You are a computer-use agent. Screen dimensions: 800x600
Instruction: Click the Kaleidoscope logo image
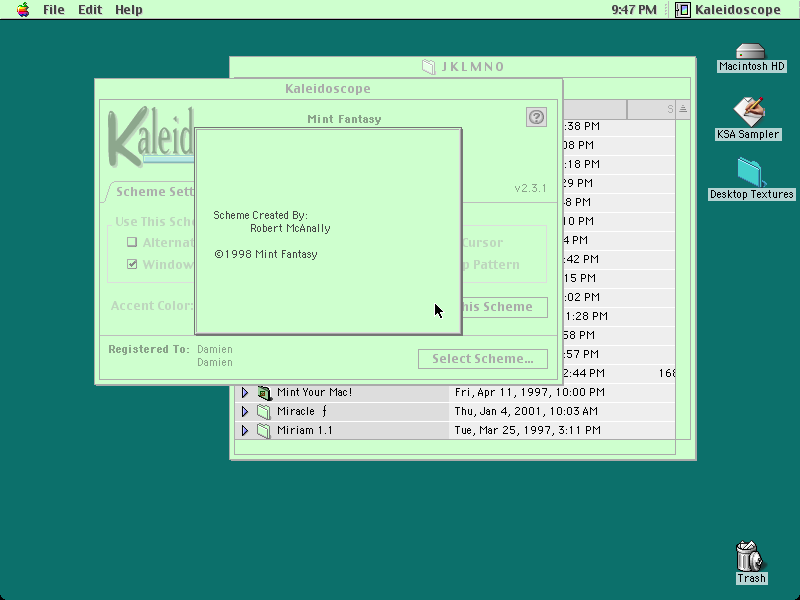pos(151,137)
